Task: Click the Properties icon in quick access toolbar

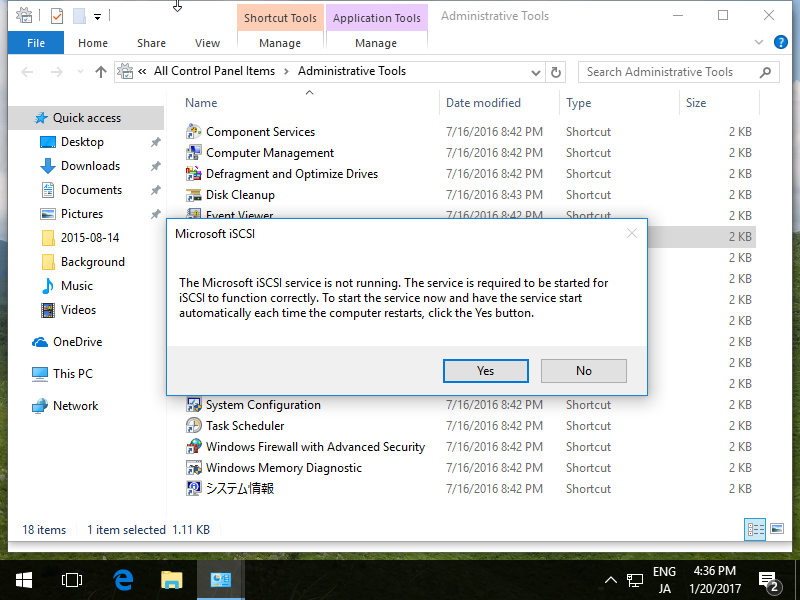Action: (x=57, y=16)
